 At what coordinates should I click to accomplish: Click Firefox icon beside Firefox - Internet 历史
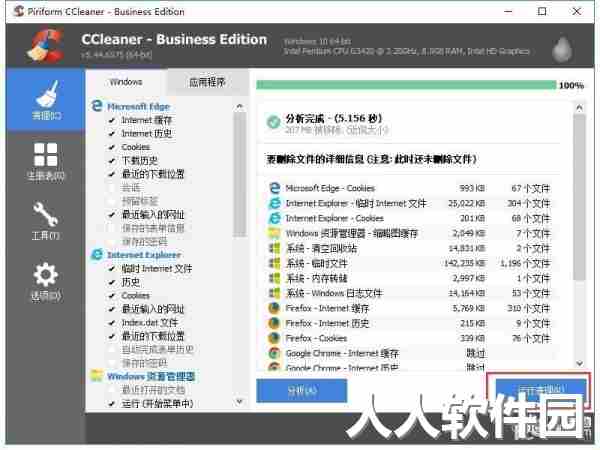[274, 323]
